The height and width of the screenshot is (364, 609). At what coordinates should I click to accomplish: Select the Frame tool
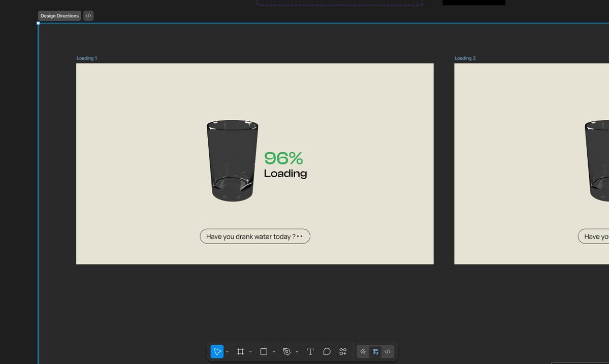(x=240, y=352)
